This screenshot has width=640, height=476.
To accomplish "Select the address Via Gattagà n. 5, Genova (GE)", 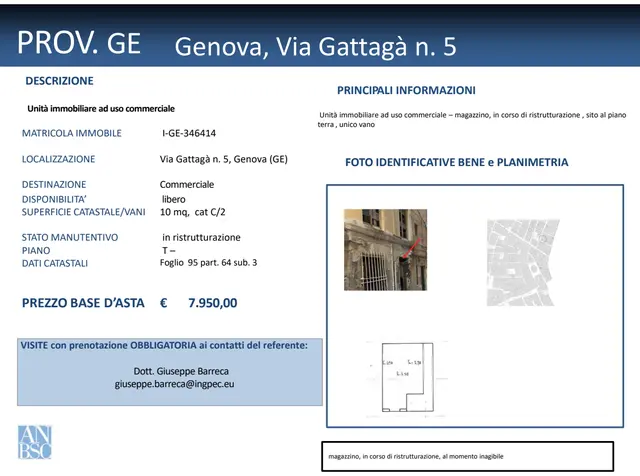I will point(224,159).
